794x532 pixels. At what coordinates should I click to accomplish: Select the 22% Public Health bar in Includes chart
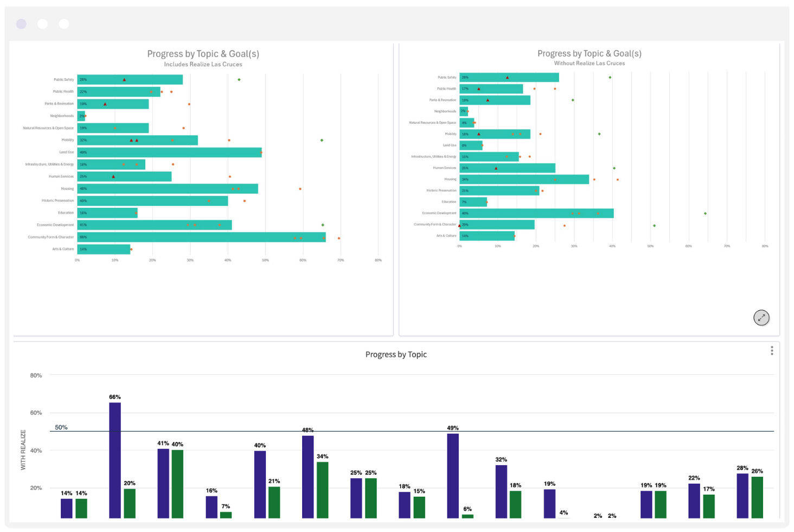(x=119, y=92)
